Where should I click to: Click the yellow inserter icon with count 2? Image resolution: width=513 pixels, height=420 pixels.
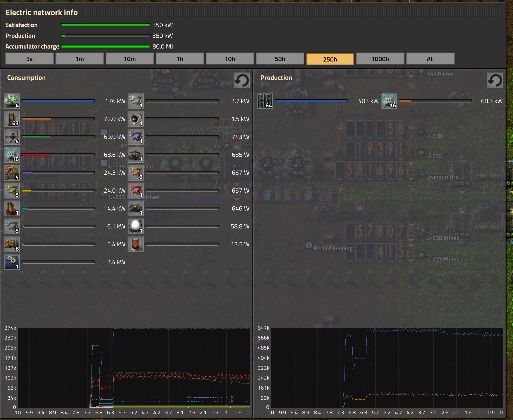point(135,173)
